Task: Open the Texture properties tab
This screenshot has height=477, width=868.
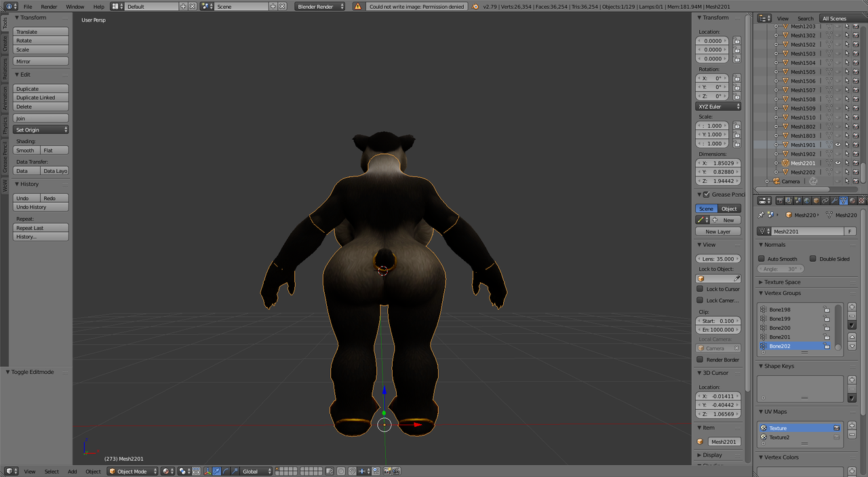Action: (861, 200)
